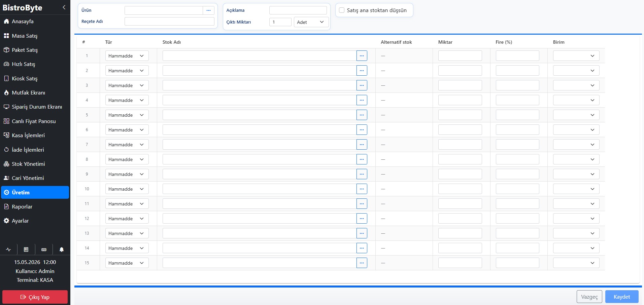The image size is (644, 305).
Task: Enable 'Satış ana stoktan düşsün' checkbox
Action: 342,10
